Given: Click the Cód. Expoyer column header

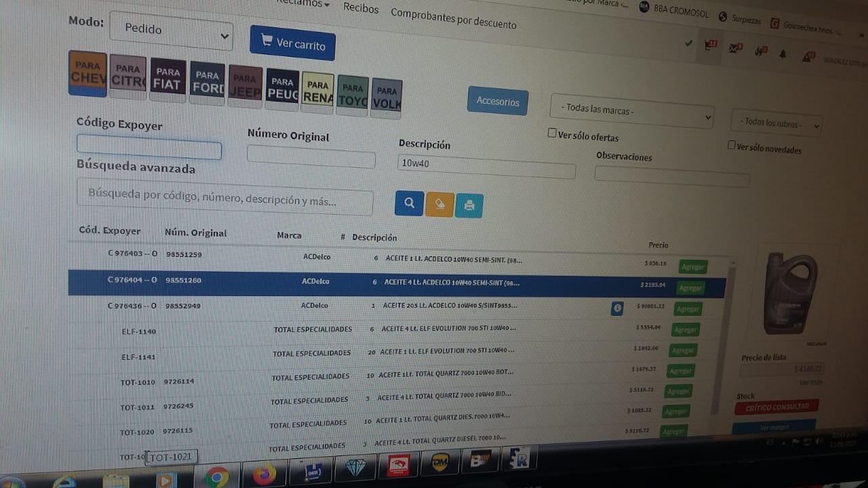Looking at the screenshot, I should pos(110,230).
